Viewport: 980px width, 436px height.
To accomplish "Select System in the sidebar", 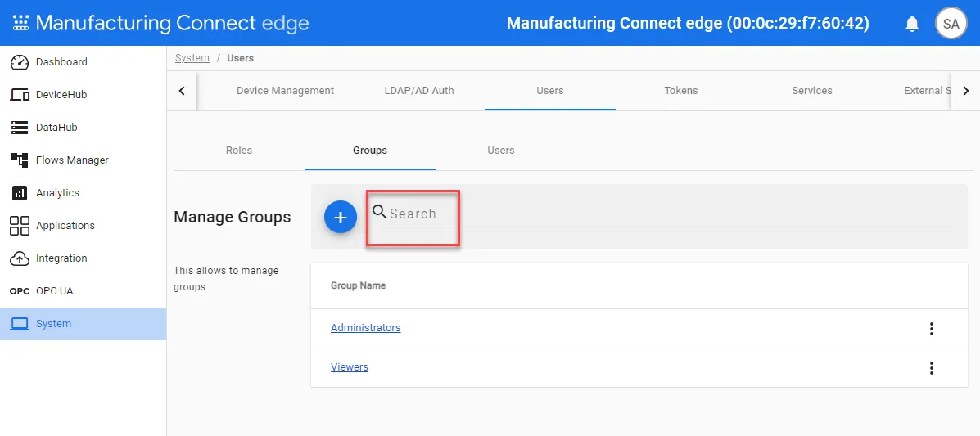I will 84,324.
